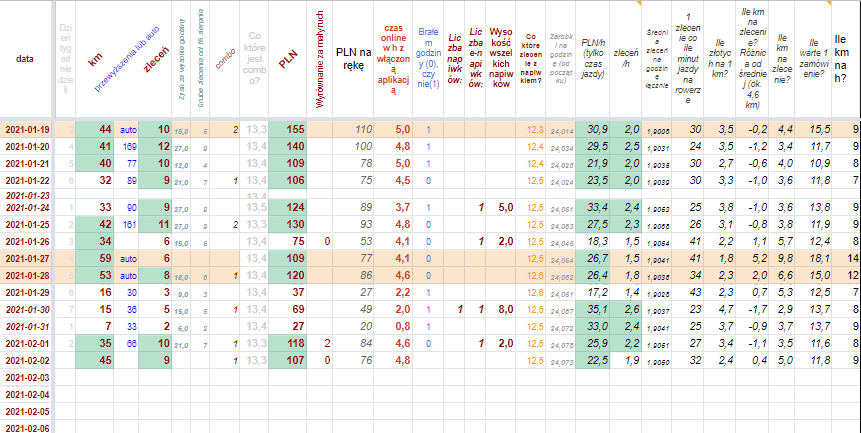Screen dimensions: 861x433
Task: Click the 'Ile złotych na 1 km?' header
Action: point(719,59)
